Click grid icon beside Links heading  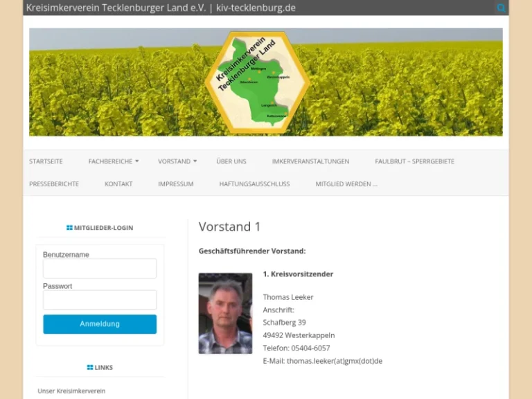tap(90, 367)
